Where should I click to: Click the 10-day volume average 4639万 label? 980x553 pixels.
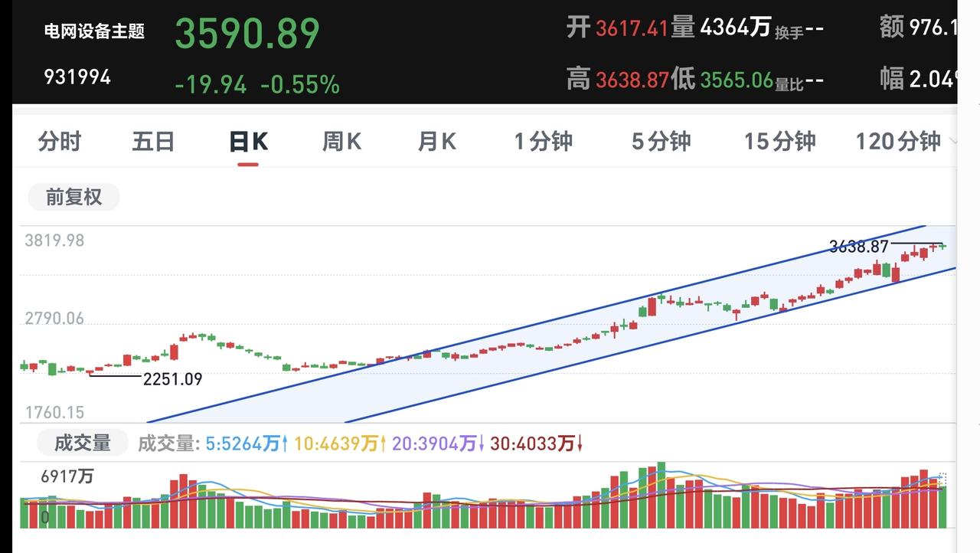tap(340, 443)
